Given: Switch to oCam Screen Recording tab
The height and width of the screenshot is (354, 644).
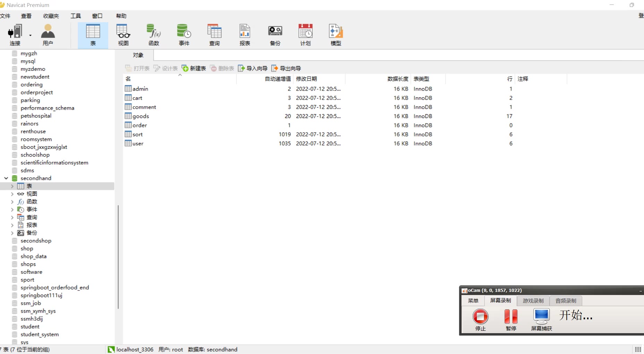Looking at the screenshot, I should (x=500, y=301).
